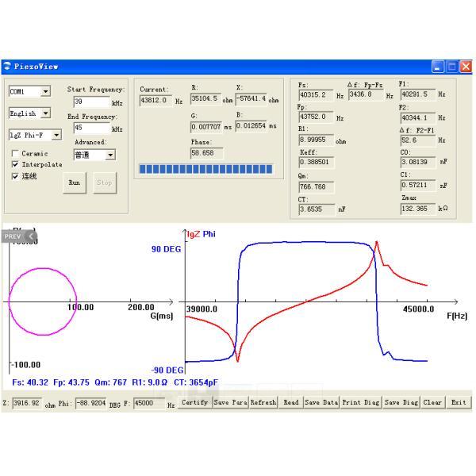Click the PREV overlay arrow
This screenshot has width=476, height=476.
pos(21,236)
